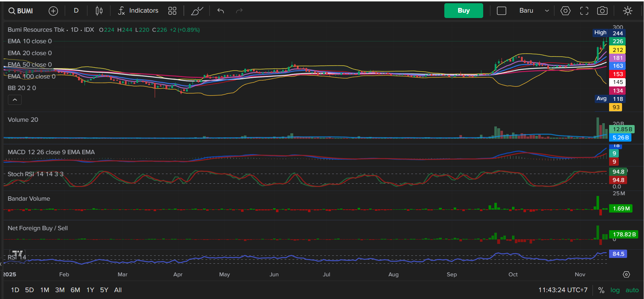Expand the Baru layout dropdown
This screenshot has height=299, width=644.
coord(534,11)
